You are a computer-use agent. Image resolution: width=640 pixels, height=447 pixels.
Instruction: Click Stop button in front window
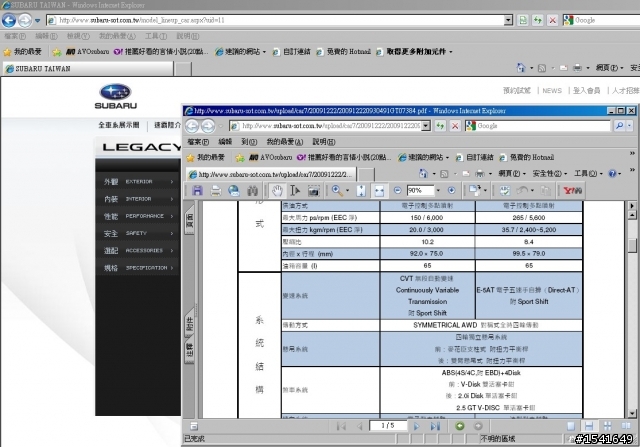[x=455, y=126]
